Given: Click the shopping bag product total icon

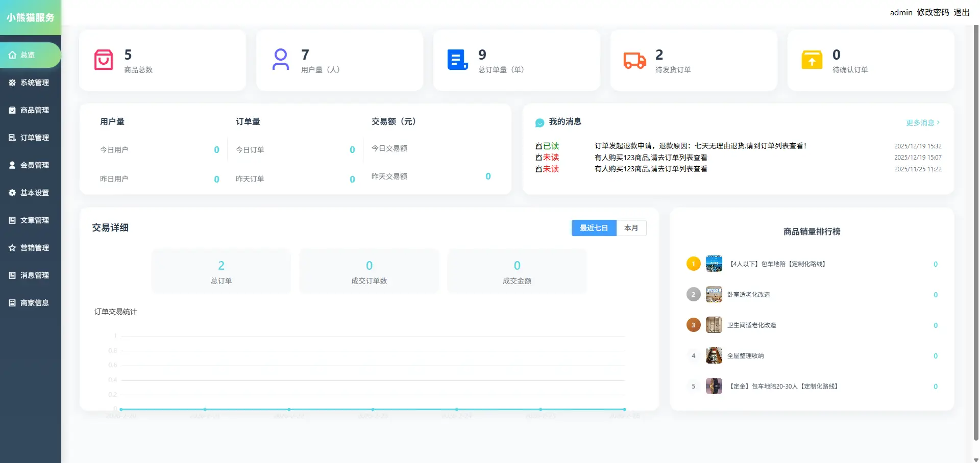Looking at the screenshot, I should (x=104, y=60).
